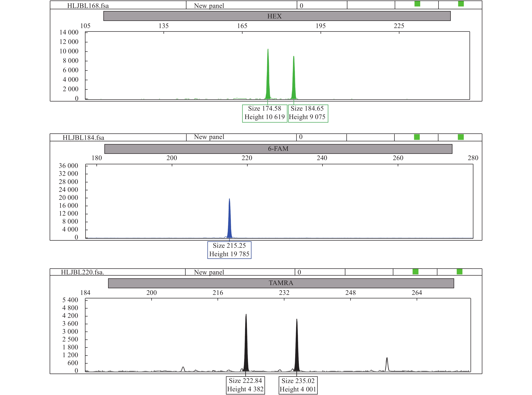Click second green quality flag in HLJBL168 header
Screen dimensions: 532x395
click(x=461, y=4)
